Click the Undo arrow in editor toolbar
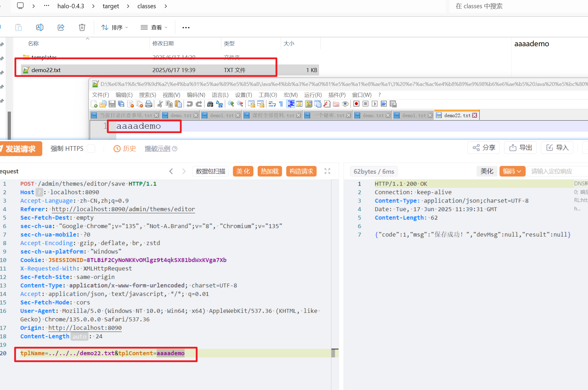Viewport: 588px width, 390px height. 190,104
